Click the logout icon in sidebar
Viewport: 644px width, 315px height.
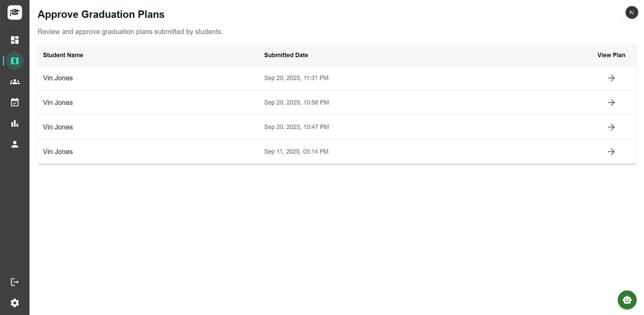(x=15, y=282)
